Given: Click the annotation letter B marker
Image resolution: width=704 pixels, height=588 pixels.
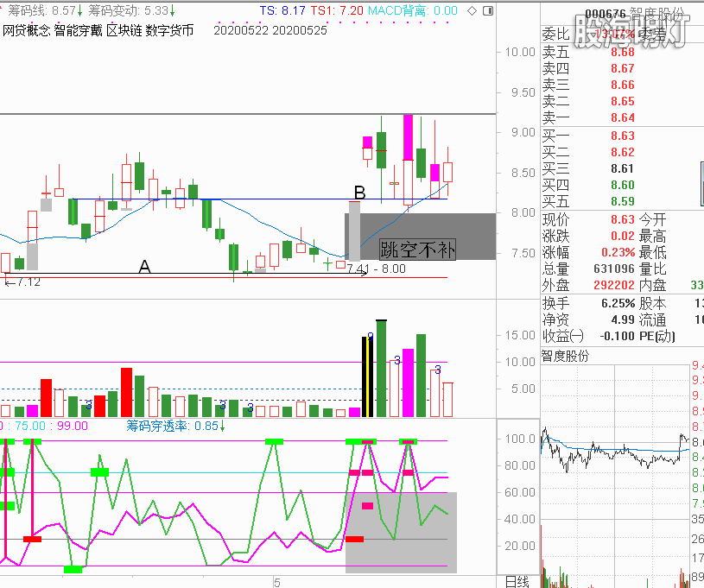Looking at the screenshot, I should point(360,192).
